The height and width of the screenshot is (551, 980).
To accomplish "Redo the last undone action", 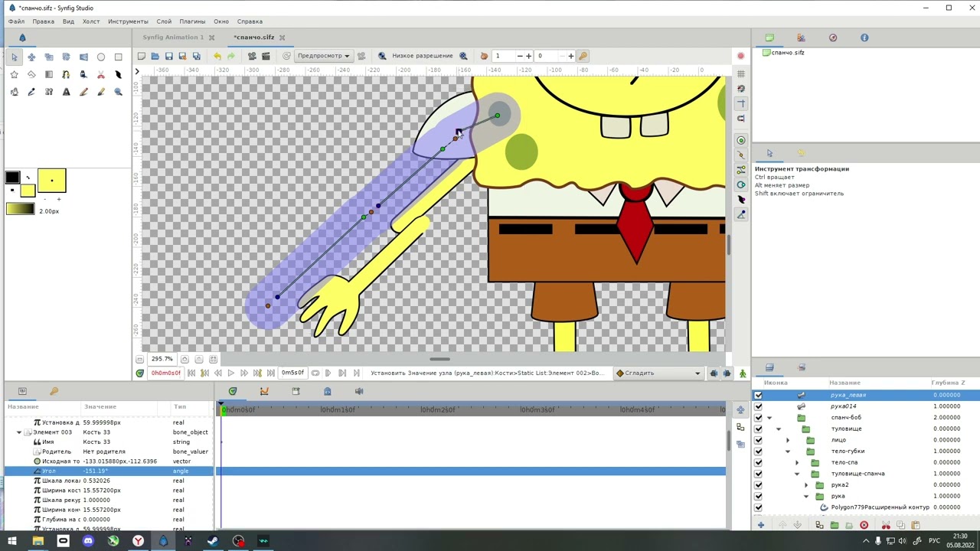I will pos(231,56).
